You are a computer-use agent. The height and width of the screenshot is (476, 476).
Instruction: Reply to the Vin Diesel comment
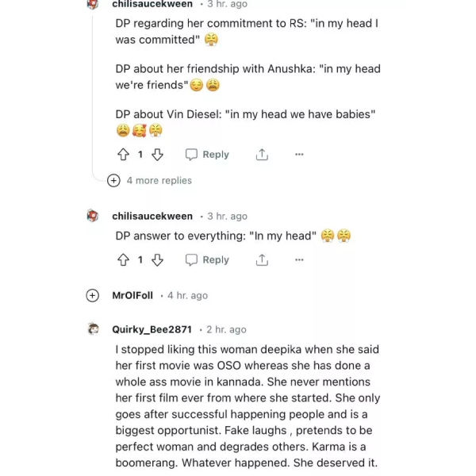click(x=207, y=155)
